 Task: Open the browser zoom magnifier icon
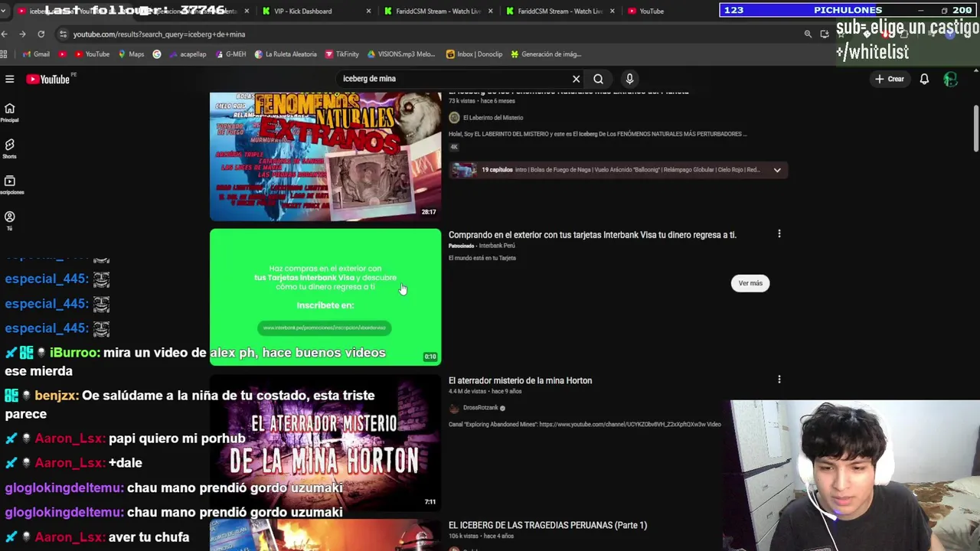808,34
